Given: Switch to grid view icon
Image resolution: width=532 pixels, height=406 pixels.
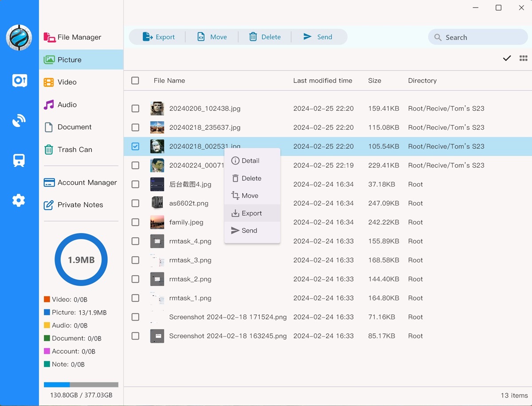Looking at the screenshot, I should coord(523,58).
